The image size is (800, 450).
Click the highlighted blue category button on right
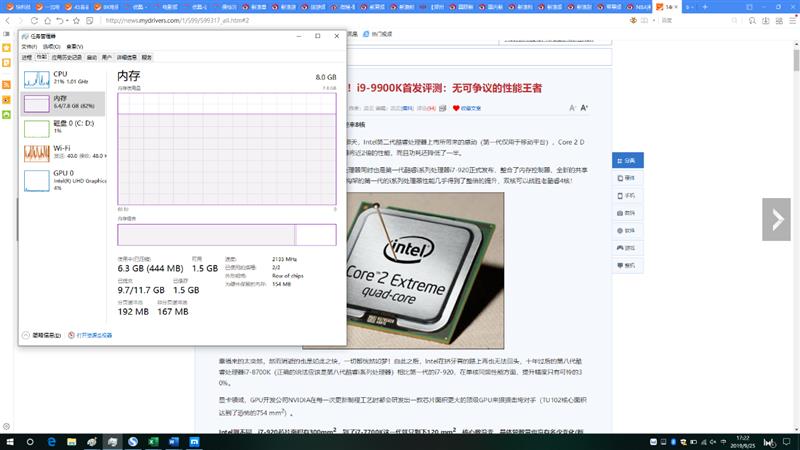pos(628,160)
